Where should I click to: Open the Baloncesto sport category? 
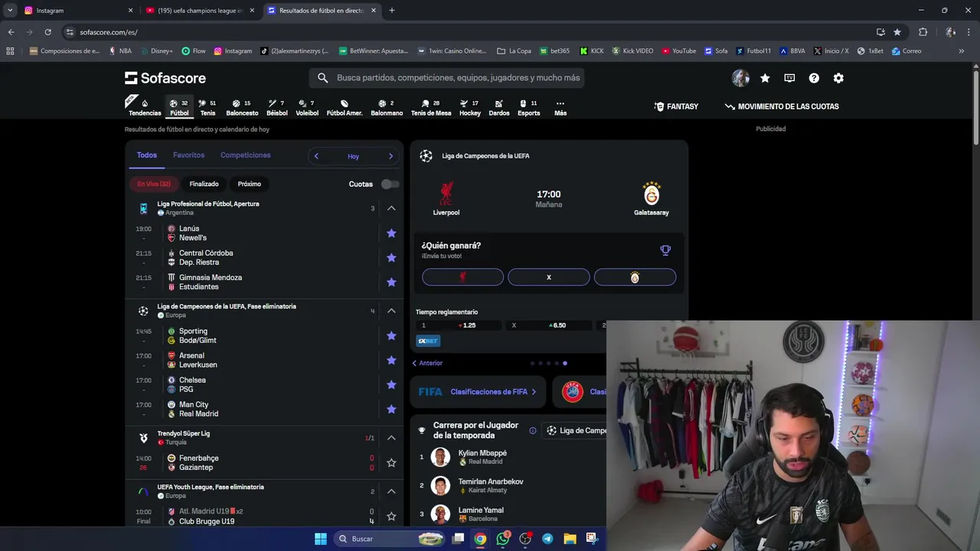click(242, 107)
